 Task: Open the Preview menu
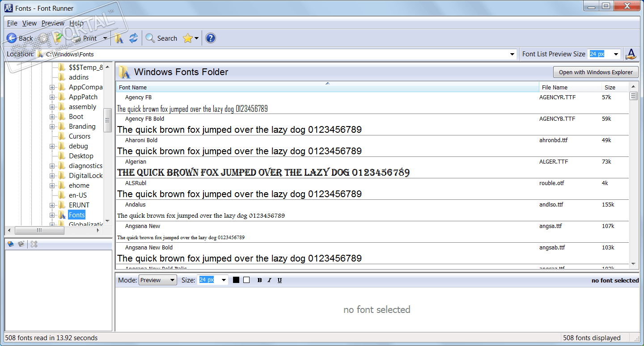pyautogui.click(x=53, y=23)
